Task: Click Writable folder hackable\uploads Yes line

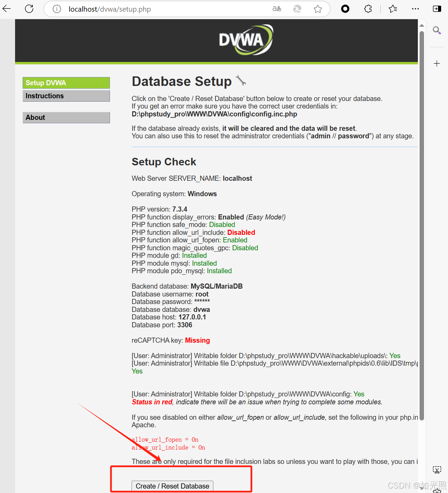Action: (266, 356)
